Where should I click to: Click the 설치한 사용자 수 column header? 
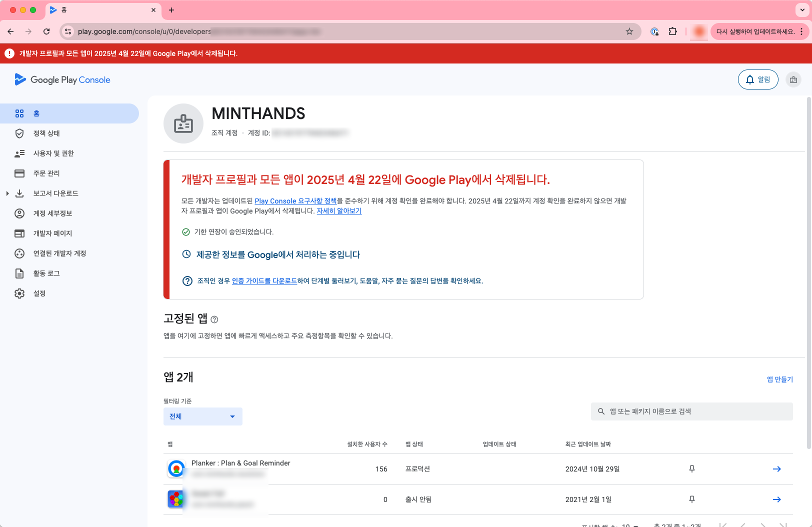[x=367, y=444]
